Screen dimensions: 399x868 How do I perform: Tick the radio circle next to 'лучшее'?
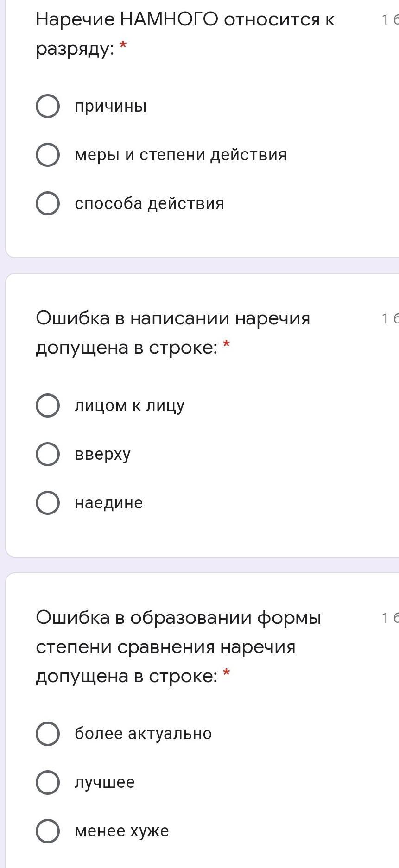pos(48,782)
